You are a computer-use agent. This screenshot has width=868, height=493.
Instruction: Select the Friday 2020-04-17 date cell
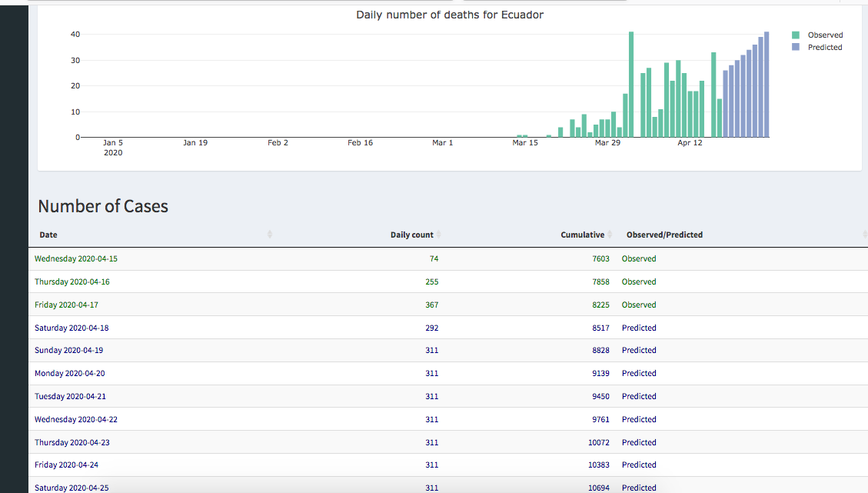coord(66,305)
